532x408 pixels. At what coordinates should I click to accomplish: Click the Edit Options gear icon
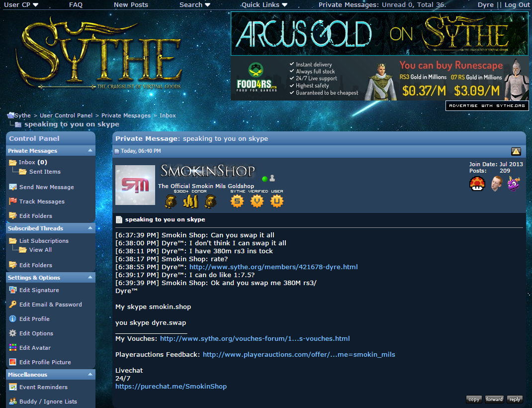13,333
